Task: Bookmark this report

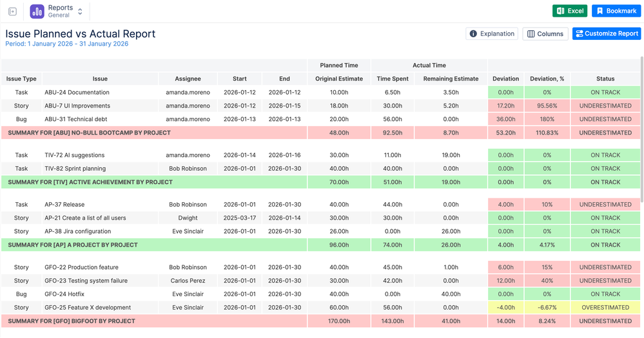Action: point(616,11)
